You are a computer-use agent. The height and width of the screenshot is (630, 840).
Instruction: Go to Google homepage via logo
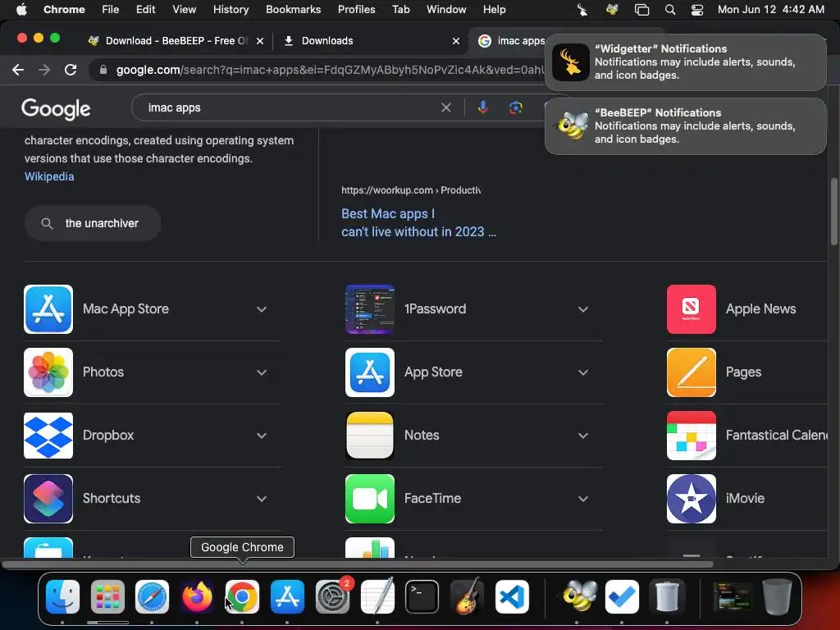coord(56,108)
